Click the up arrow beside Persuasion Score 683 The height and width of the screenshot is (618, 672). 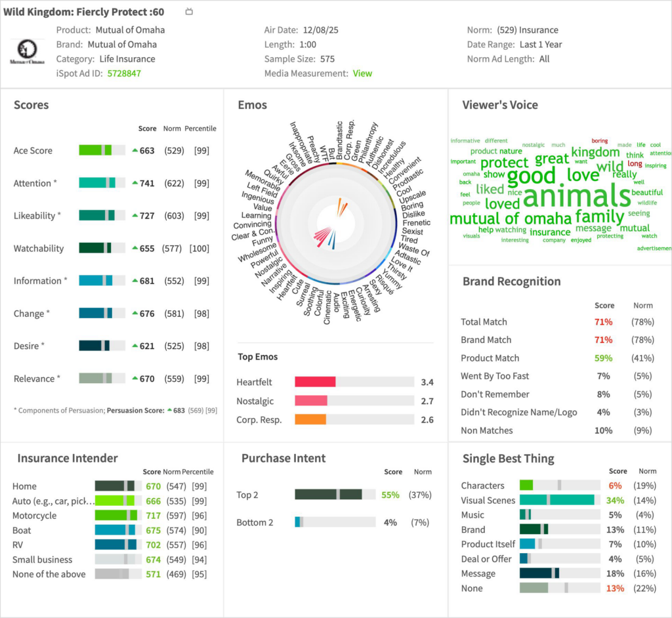point(170,410)
